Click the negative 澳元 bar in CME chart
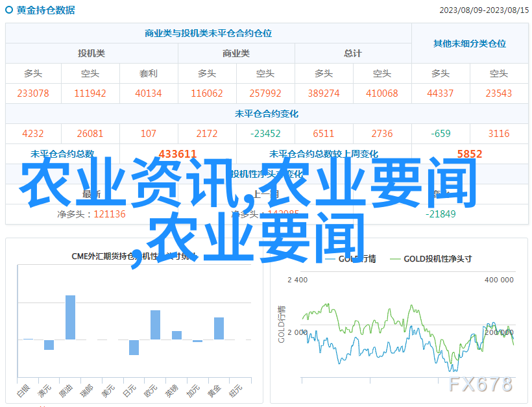Viewport: 532px width, 407px height. pyautogui.click(x=49, y=345)
